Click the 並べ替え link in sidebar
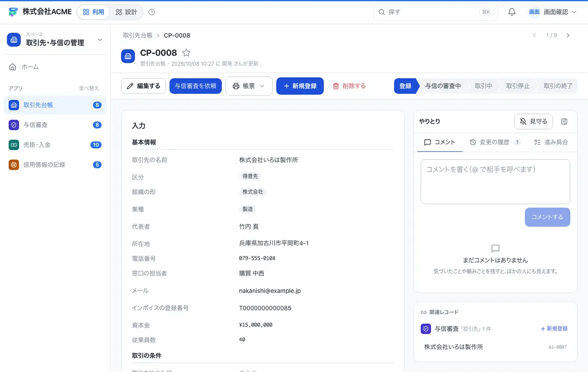Viewport: 588px width, 372px height. pos(89,88)
